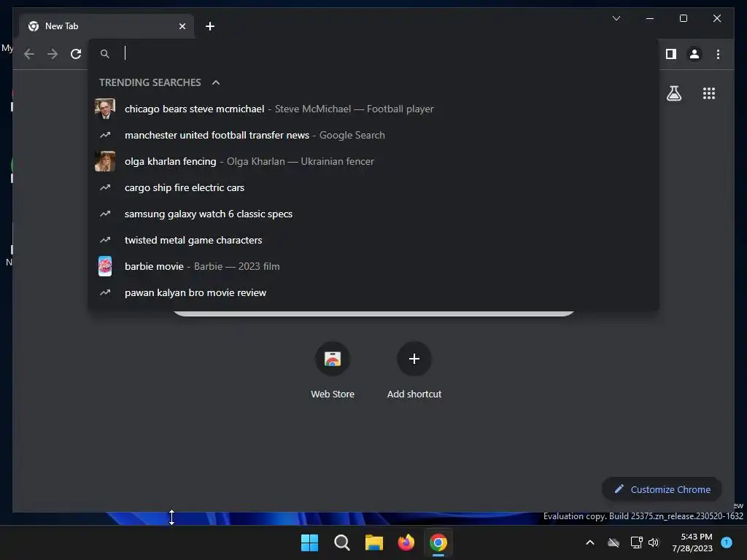Open the Google apps grid

(x=709, y=93)
